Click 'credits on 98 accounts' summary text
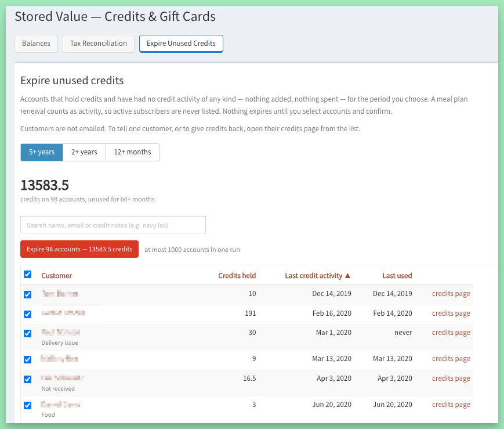 click(88, 199)
